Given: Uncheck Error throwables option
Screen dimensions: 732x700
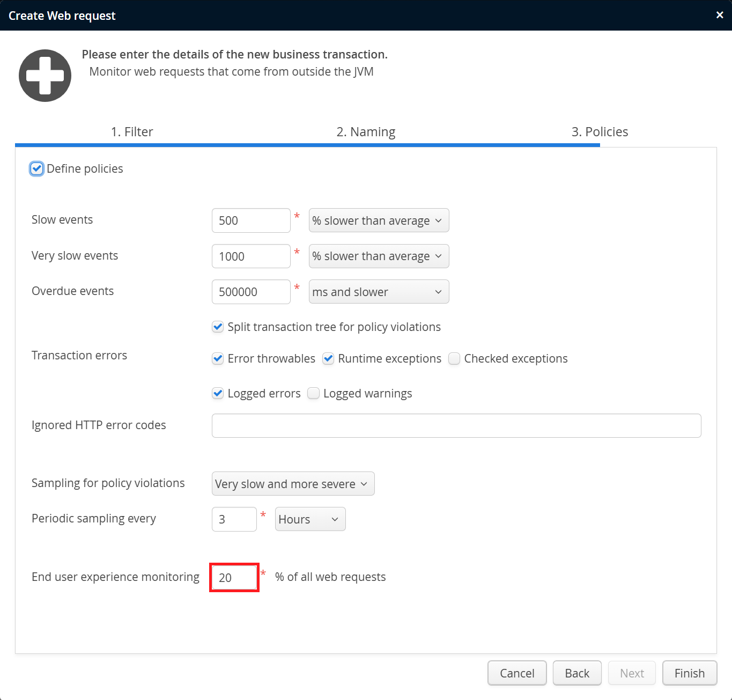Looking at the screenshot, I should coord(218,359).
